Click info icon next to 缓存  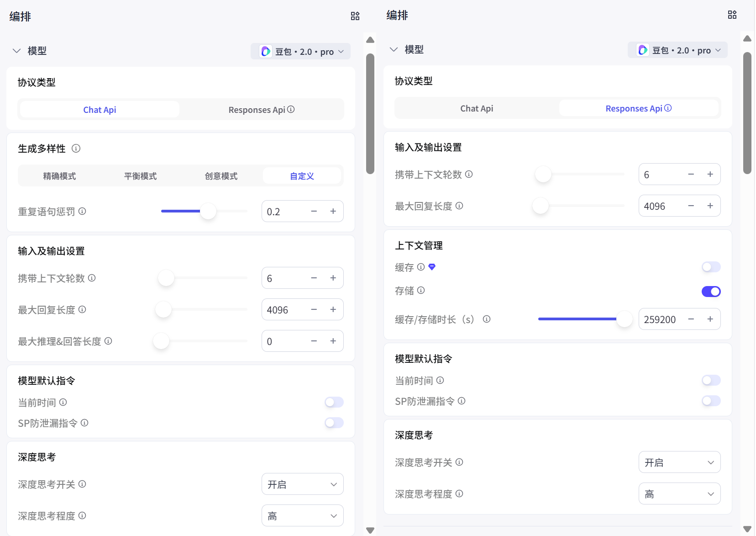421,267
